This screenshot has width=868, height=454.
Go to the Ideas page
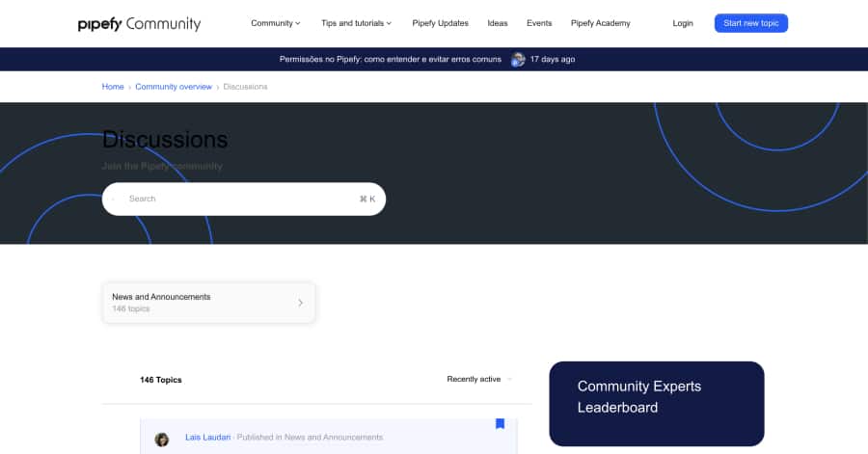[x=497, y=23]
